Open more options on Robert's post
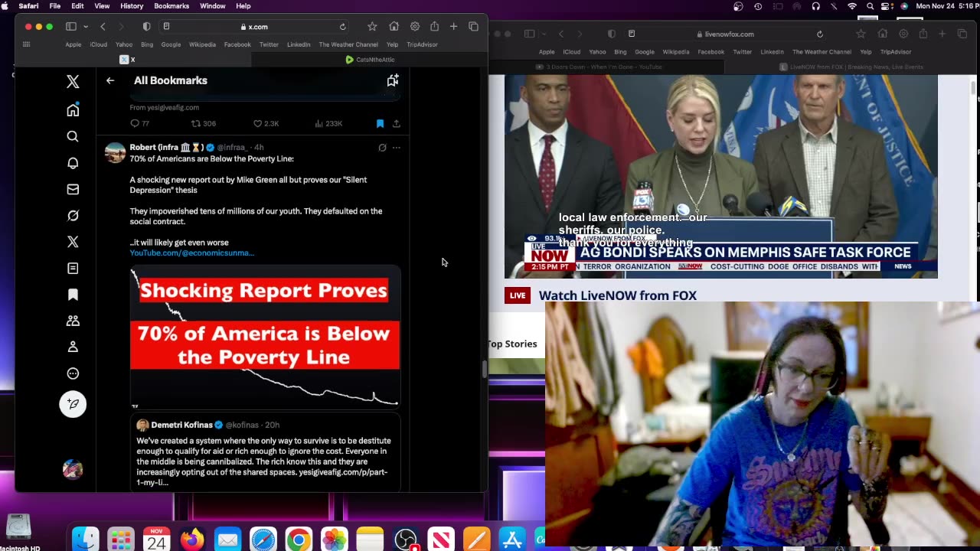Screen dimensions: 980x551 [396, 148]
